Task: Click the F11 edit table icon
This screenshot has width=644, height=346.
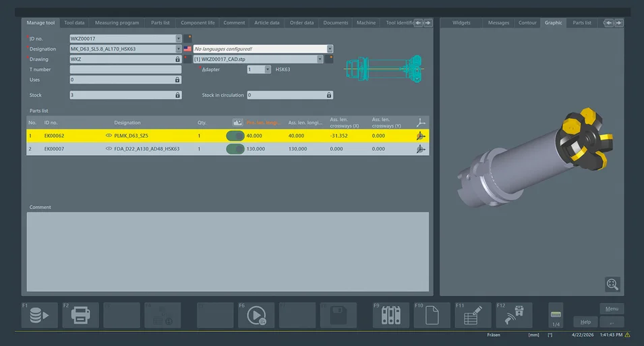Action: tap(473, 315)
